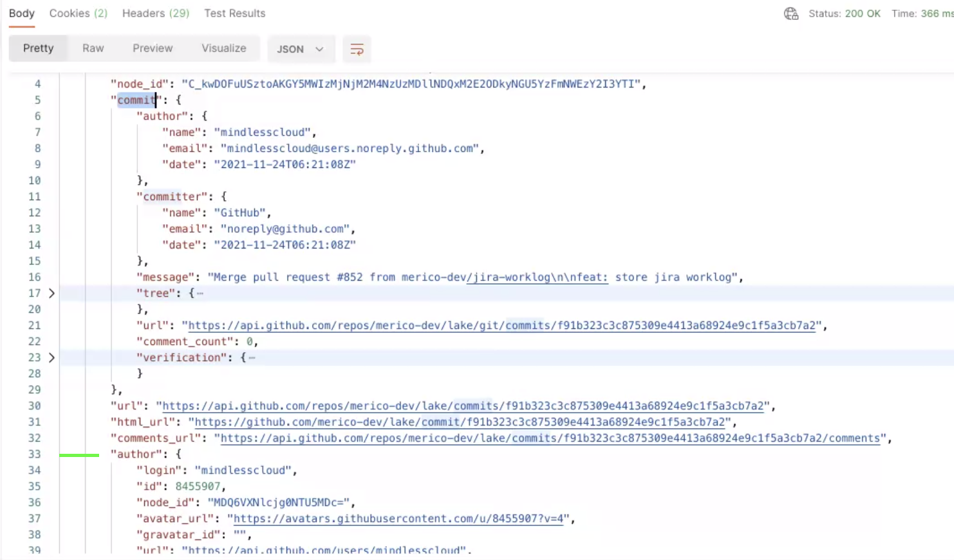Click the Time: 366 ms value
The height and width of the screenshot is (560, 954).
click(922, 14)
